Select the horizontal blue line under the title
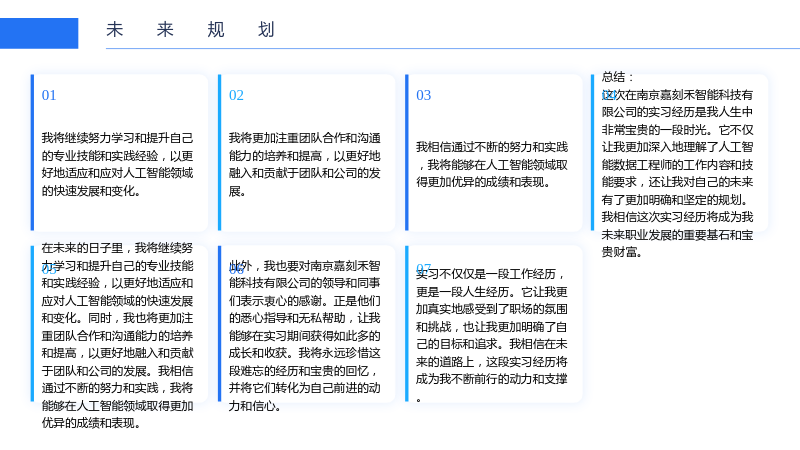Image resolution: width=800 pixels, height=450 pixels. pos(453,48)
